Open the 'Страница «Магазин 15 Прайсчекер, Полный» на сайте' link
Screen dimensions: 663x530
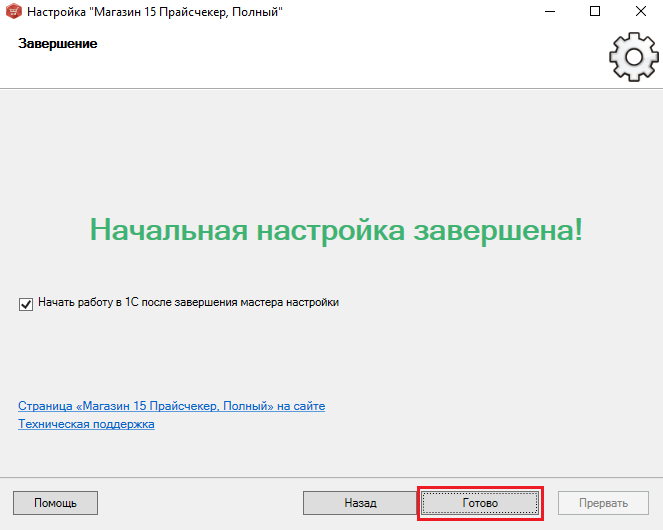(x=172, y=406)
